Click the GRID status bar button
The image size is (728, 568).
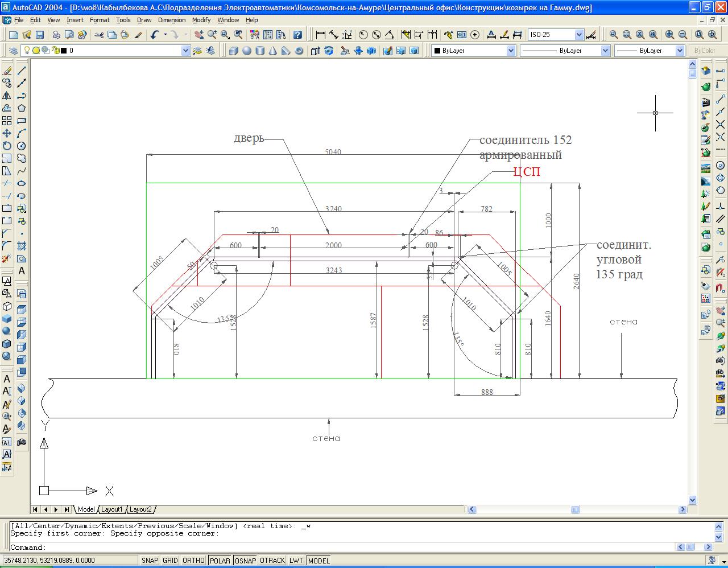(x=170, y=561)
